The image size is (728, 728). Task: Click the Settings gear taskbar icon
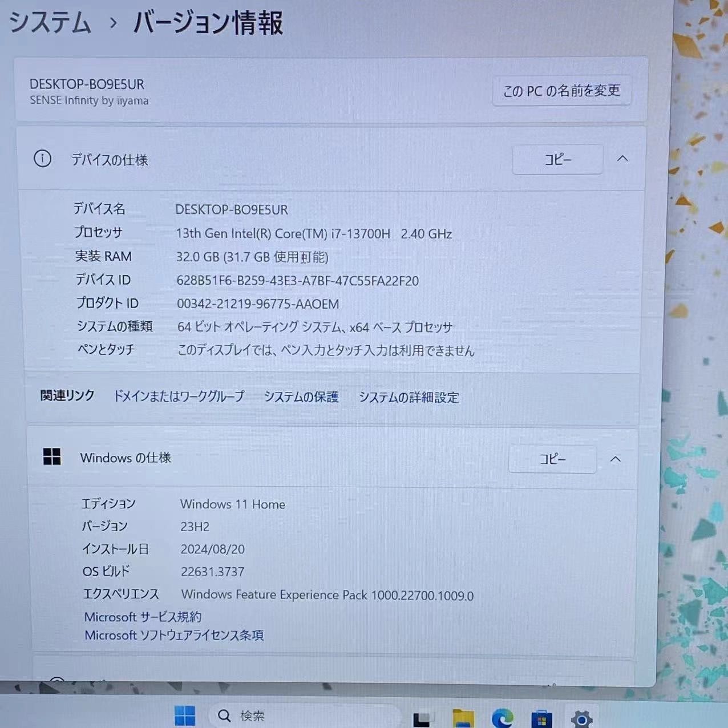coord(581,719)
